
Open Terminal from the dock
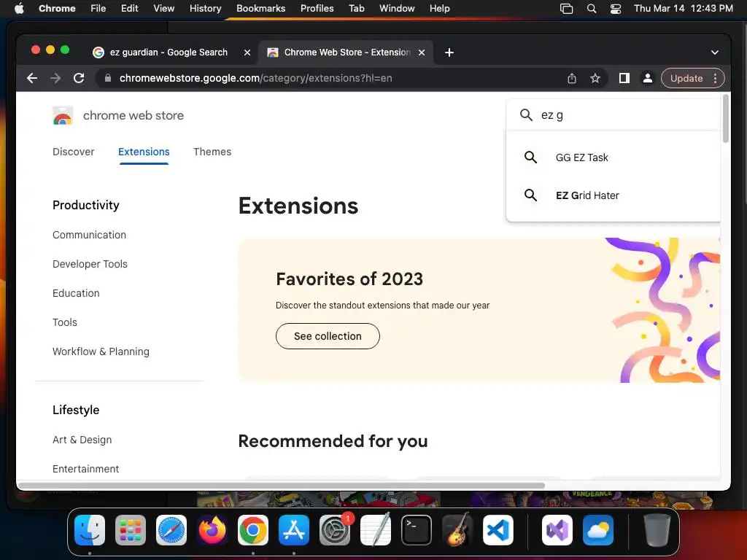(417, 530)
